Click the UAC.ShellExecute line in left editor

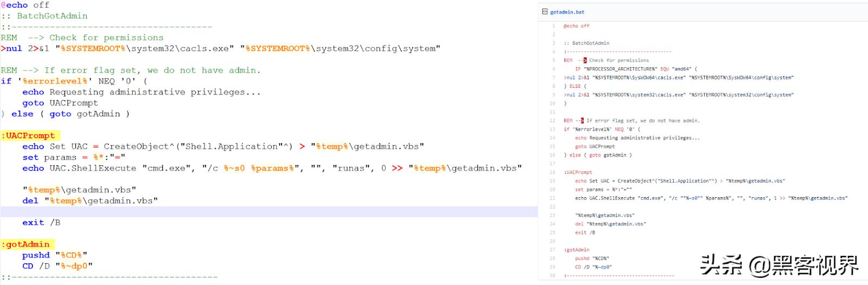point(272,168)
